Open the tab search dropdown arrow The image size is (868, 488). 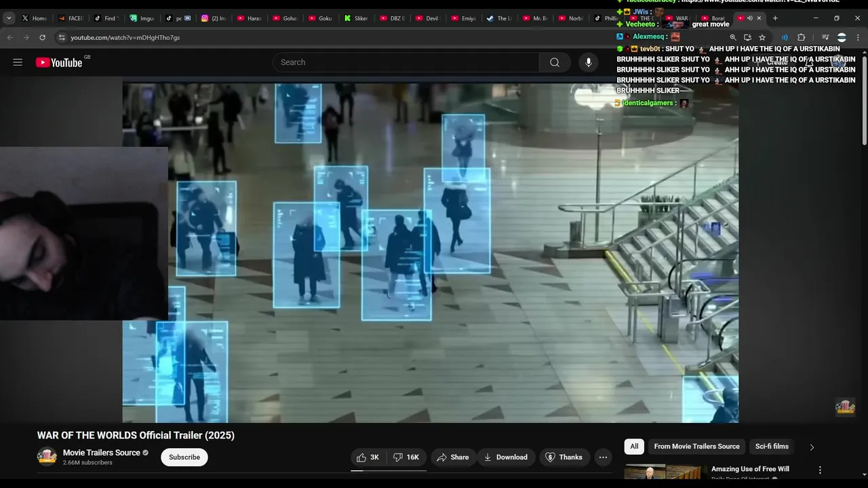point(9,18)
